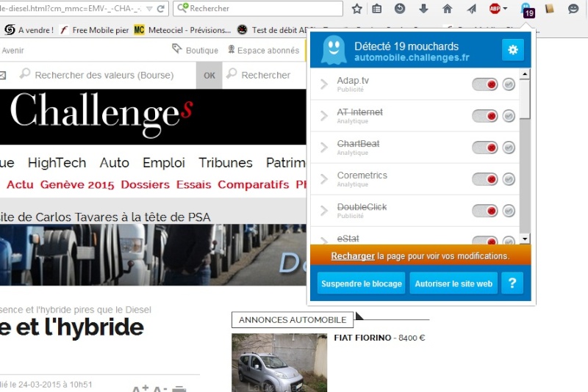The width and height of the screenshot is (588, 392).
Task: Click the tracker list scroll down arrow
Action: pos(525,239)
